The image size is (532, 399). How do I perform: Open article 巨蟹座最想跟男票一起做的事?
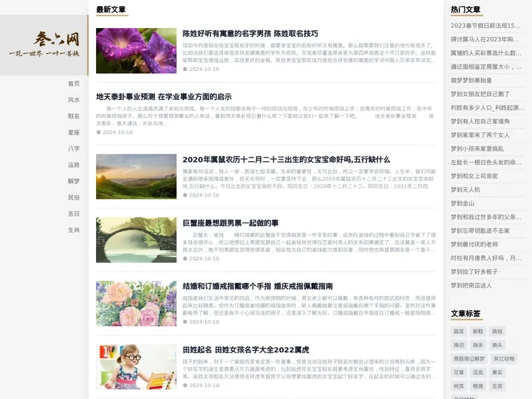tap(231, 223)
